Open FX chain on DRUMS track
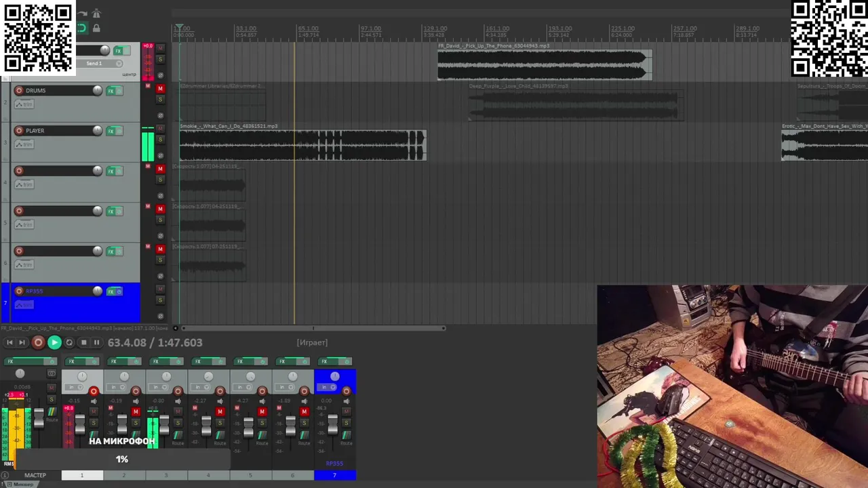 (111, 91)
